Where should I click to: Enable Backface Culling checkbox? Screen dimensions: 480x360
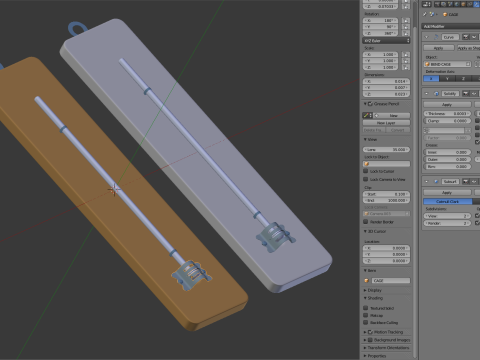(x=366, y=322)
